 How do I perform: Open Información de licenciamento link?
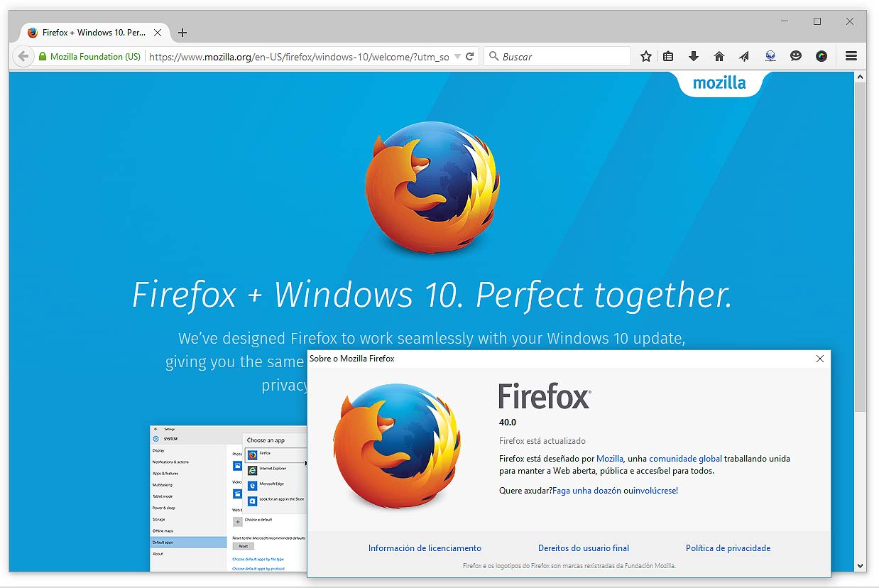(425, 548)
